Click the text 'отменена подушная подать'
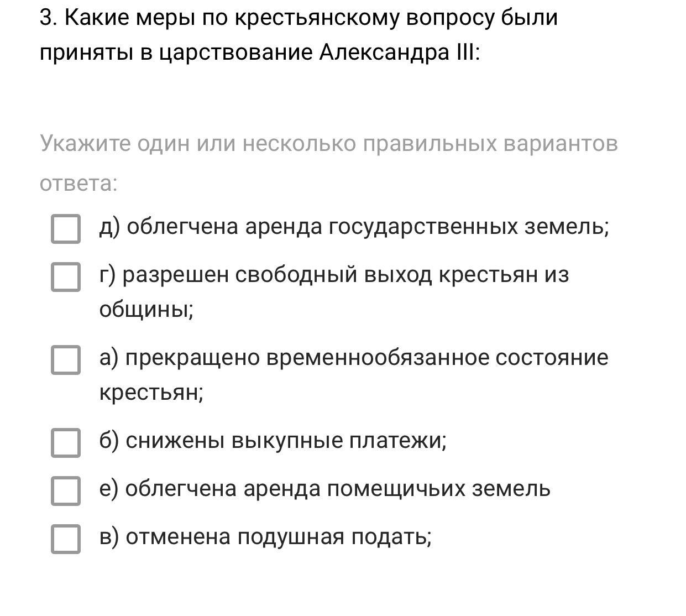This screenshot has height=616, width=686. (x=278, y=537)
